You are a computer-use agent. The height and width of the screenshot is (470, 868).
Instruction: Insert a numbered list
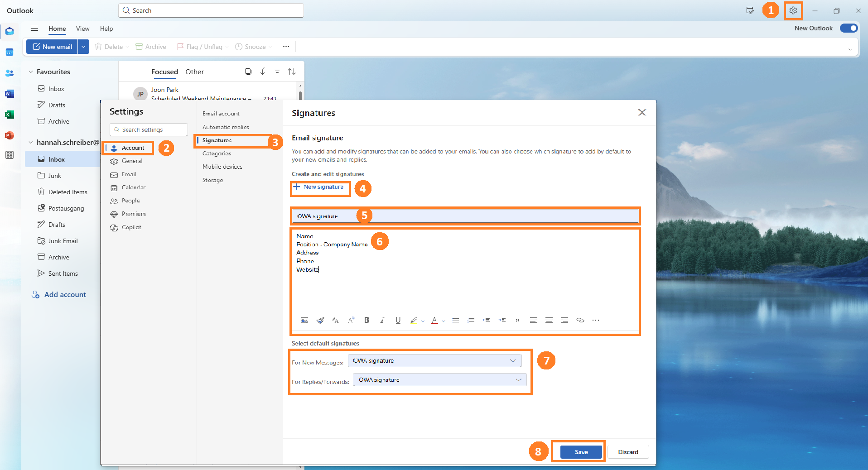(471, 320)
